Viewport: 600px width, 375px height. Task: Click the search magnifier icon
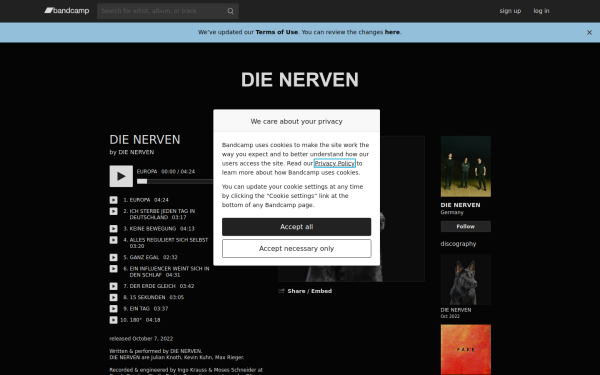(230, 11)
